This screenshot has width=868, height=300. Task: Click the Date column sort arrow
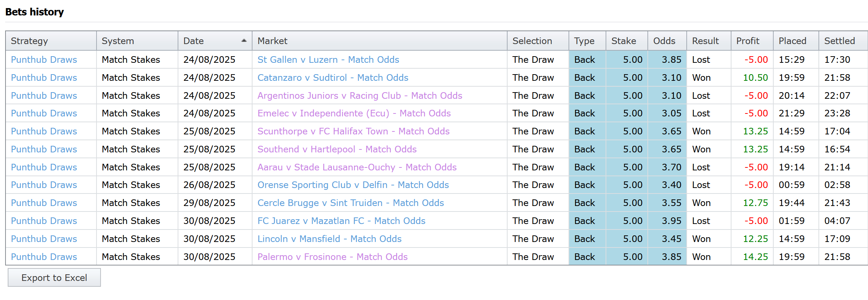[x=244, y=41]
